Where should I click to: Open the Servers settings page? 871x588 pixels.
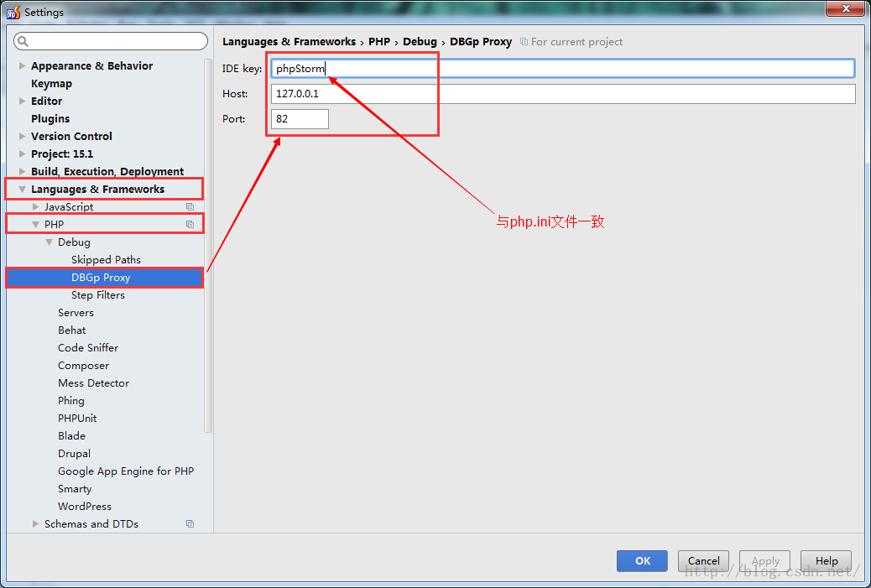point(76,313)
